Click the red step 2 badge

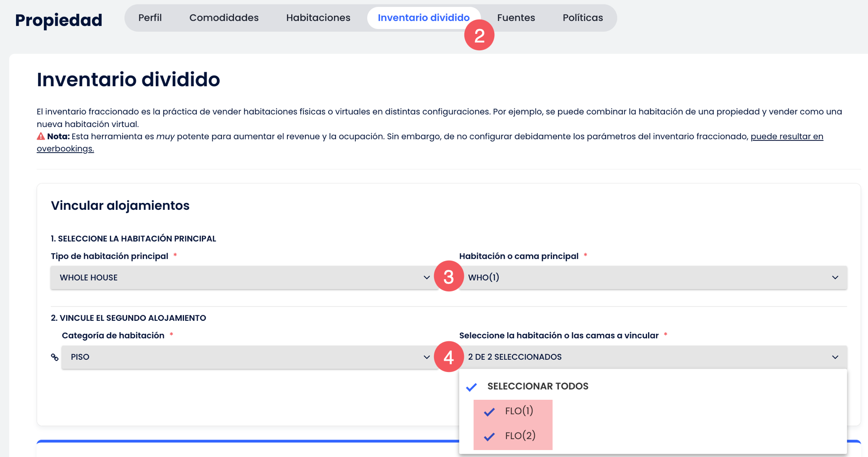[x=479, y=36]
